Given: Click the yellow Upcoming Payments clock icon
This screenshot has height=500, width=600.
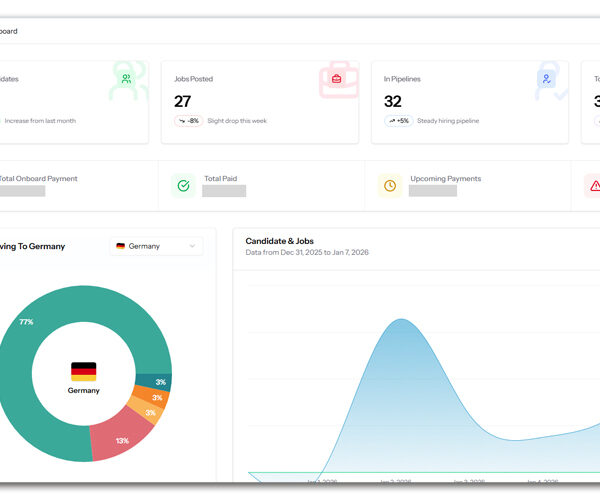Looking at the screenshot, I should (x=390, y=186).
